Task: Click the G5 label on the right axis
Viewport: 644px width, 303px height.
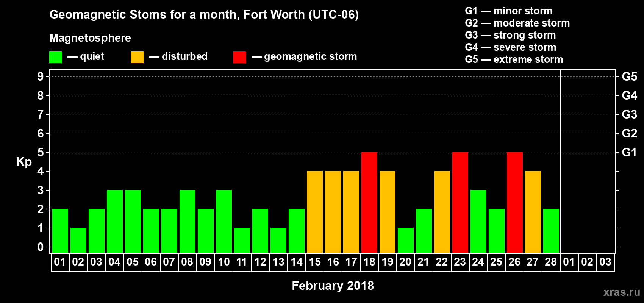Action: 629,77
